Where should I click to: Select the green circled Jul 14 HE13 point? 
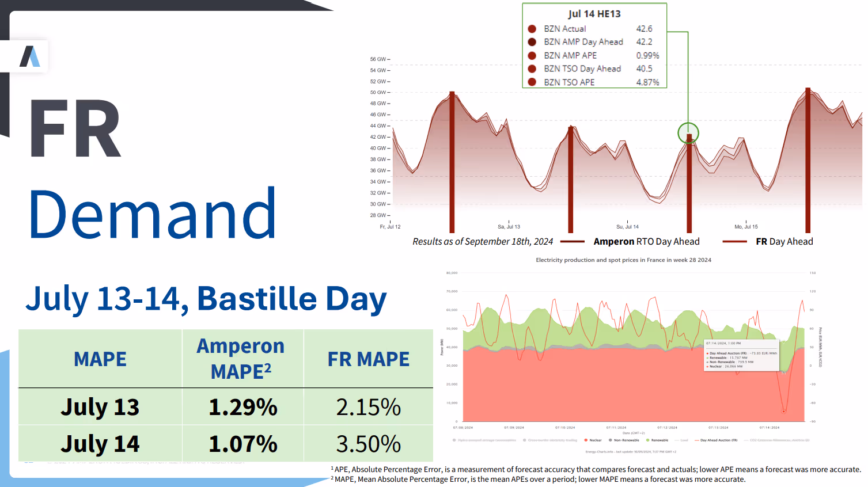pyautogui.click(x=688, y=134)
